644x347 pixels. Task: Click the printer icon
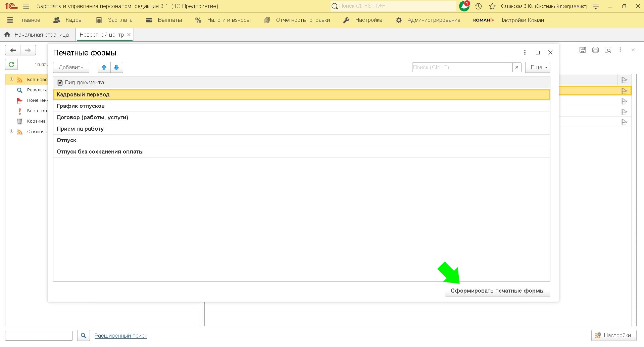click(x=595, y=50)
